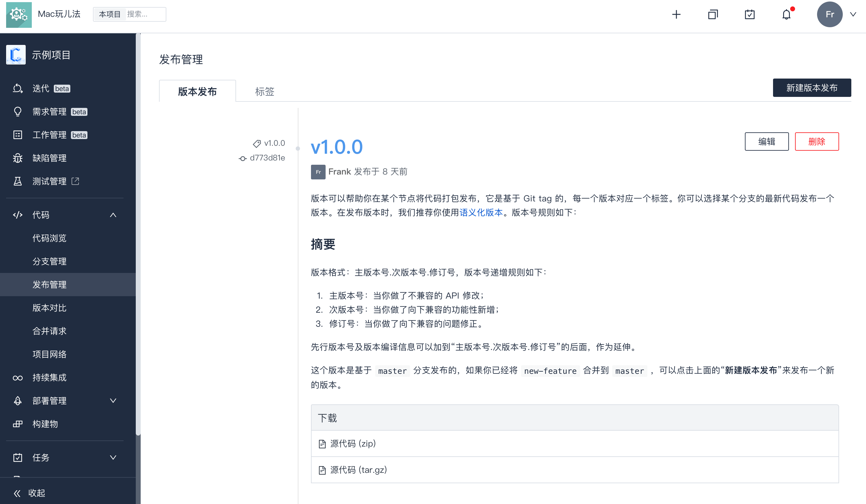866x504 pixels.
Task: Click the 编辑 button
Action: [x=767, y=141]
